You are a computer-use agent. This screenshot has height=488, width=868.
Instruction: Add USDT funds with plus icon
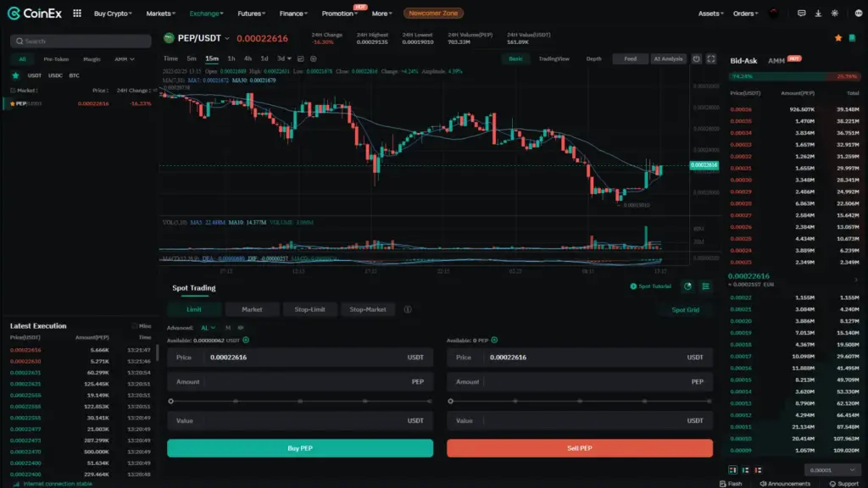(246, 341)
